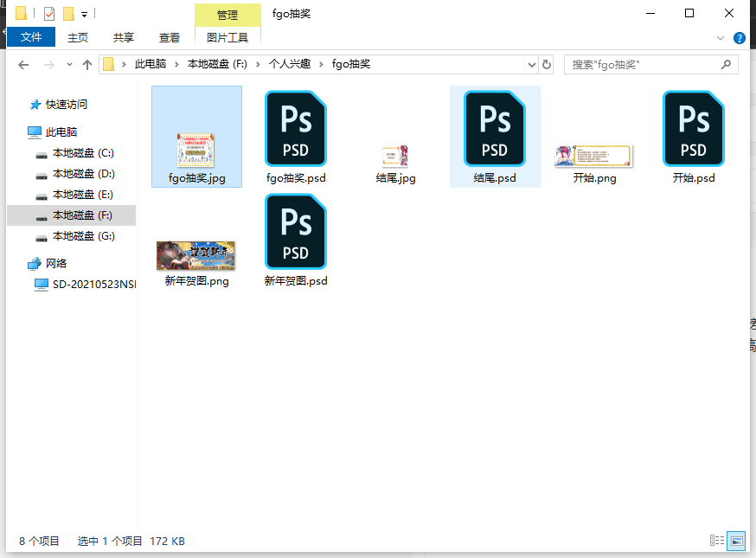This screenshot has width=756, height=558.
Task: Click the 新年贺图.psd file name label
Action: (x=296, y=281)
